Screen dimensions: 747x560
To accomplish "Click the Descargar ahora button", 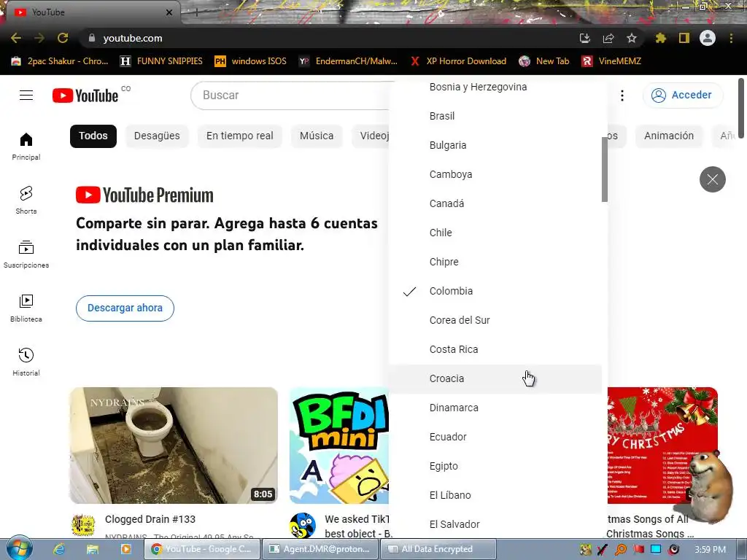I will tap(125, 308).
